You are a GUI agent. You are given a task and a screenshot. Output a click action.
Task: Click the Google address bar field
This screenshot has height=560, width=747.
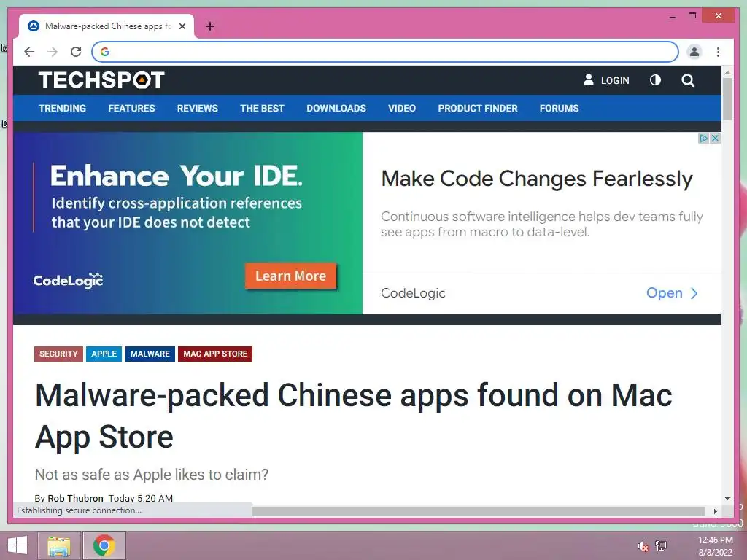(385, 52)
